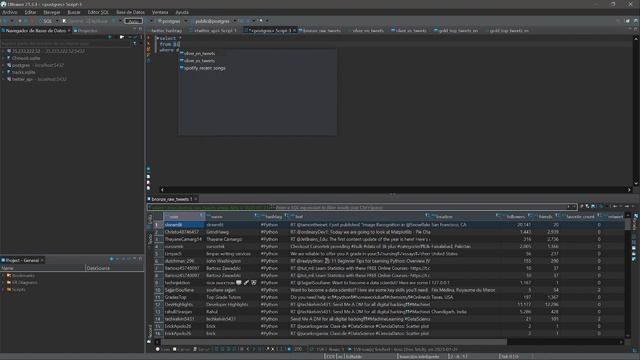The height and width of the screenshot is (360, 640).
Task: Open the Editar menu
Action: click(30, 12)
